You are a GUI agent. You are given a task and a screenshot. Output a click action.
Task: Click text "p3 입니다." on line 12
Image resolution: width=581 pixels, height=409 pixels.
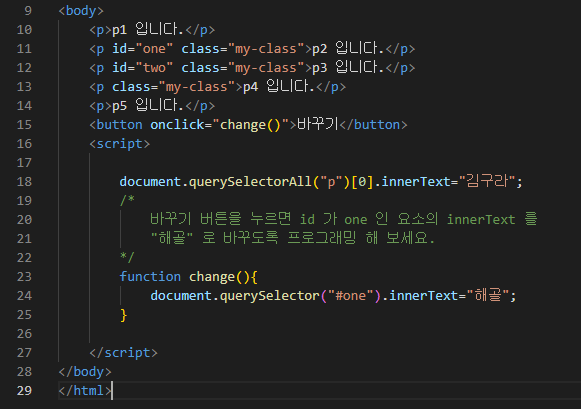[x=348, y=67]
